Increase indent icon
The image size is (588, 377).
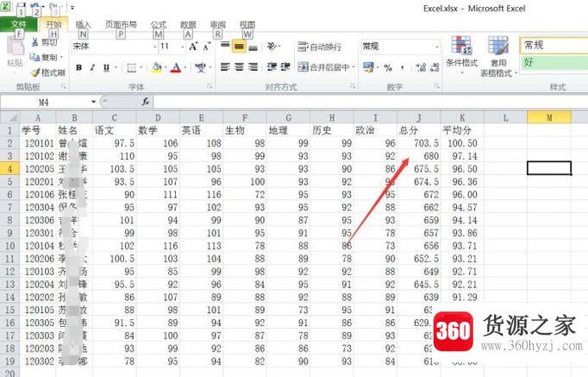(285, 67)
